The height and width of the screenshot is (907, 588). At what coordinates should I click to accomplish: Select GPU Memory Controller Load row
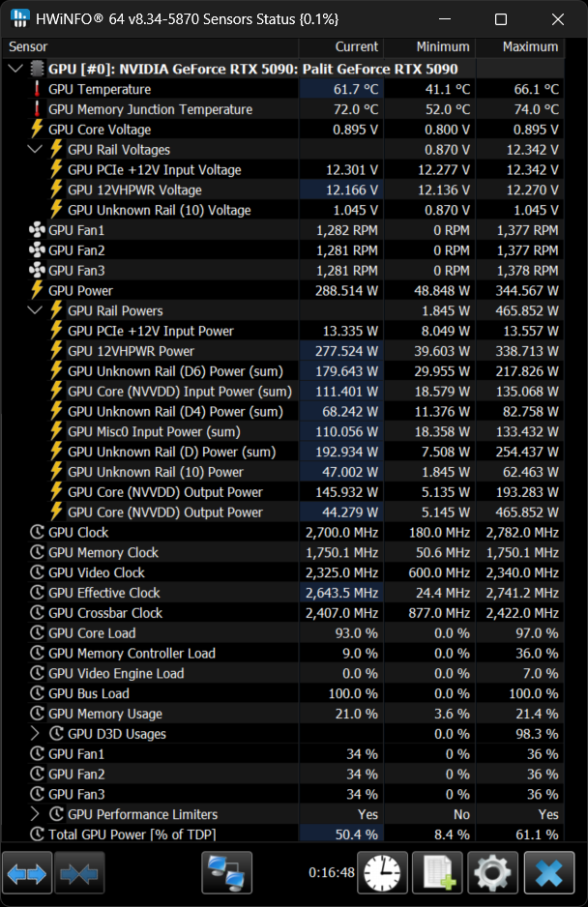[x=283, y=653]
